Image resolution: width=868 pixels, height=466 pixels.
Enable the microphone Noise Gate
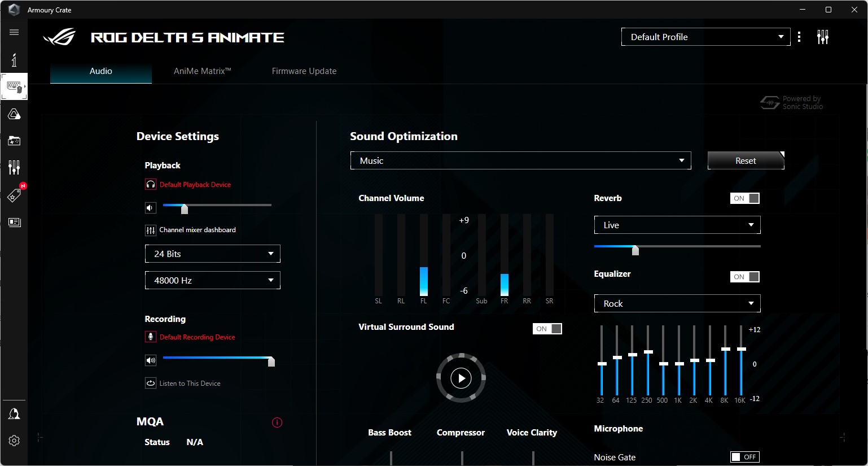(744, 456)
